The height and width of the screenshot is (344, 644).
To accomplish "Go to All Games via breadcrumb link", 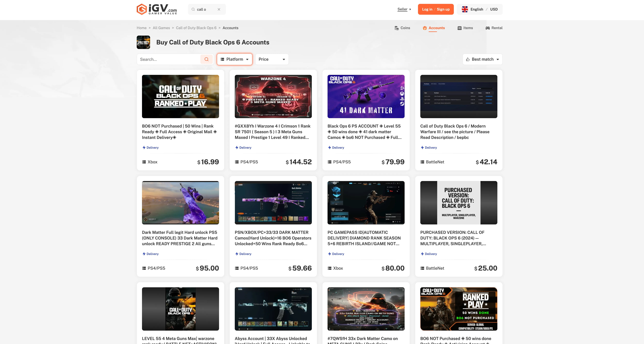I will pyautogui.click(x=161, y=28).
